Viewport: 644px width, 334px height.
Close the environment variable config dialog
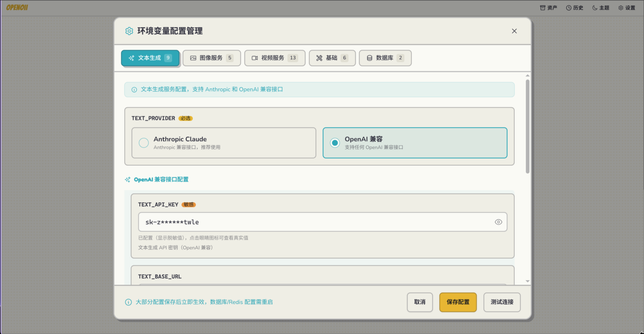click(x=514, y=31)
